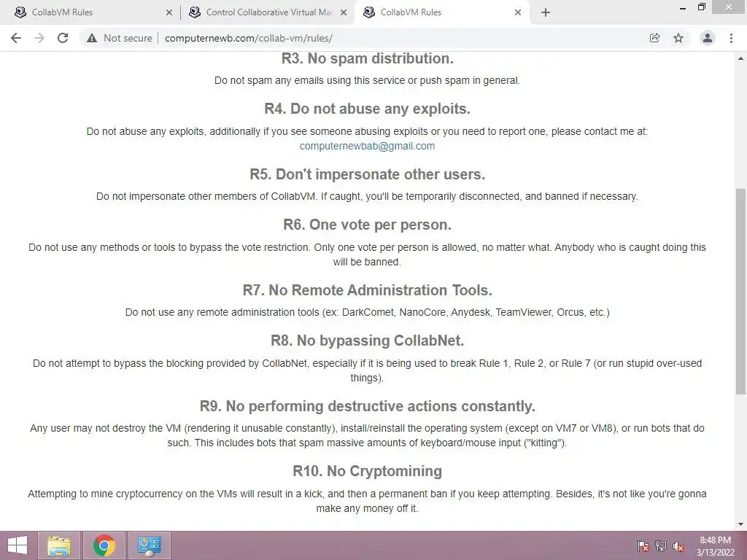Close the Control Collaborative Virtual Machines tab
The width and height of the screenshot is (747, 560).
344,12
